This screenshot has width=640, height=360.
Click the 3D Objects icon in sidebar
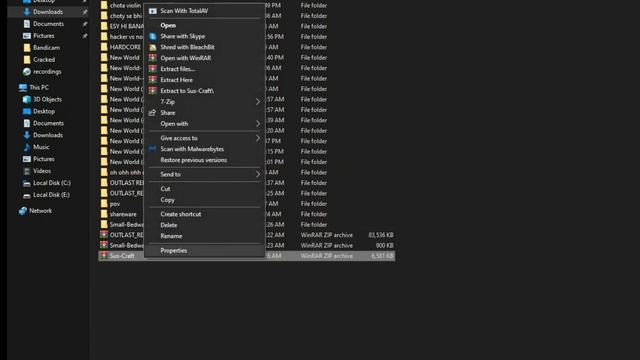tap(27, 99)
